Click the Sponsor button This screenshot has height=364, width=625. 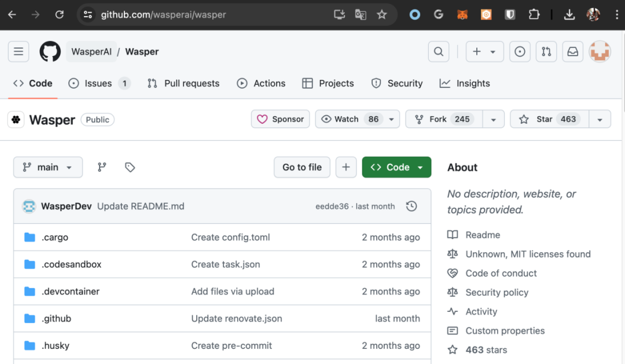[280, 119]
